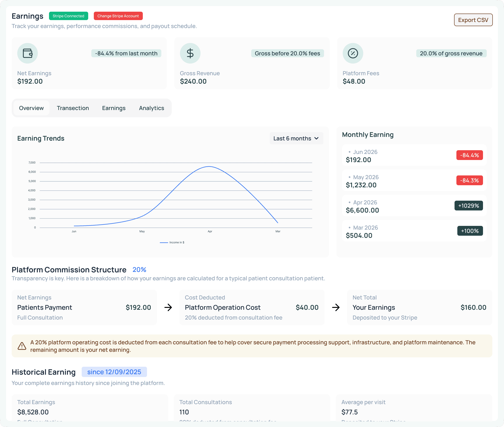Click the Jun label on chart axis
Image resolution: width=504 pixels, height=427 pixels.
[x=74, y=231]
